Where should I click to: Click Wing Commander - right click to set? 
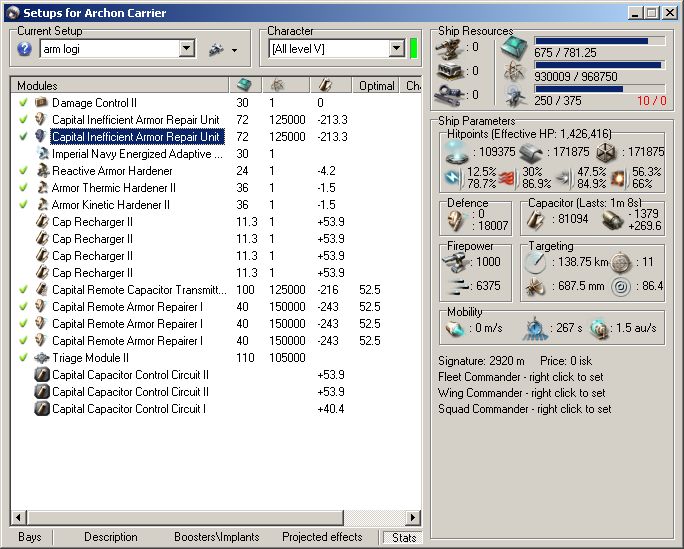[x=521, y=393]
